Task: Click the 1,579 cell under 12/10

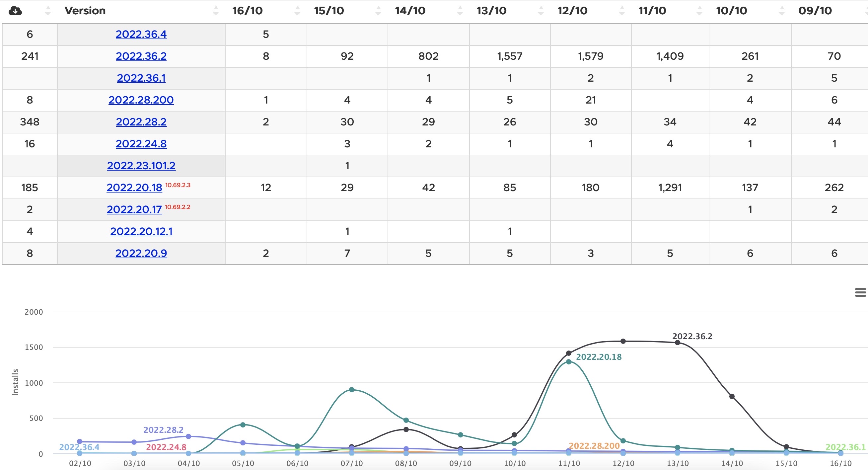Action: pos(590,56)
